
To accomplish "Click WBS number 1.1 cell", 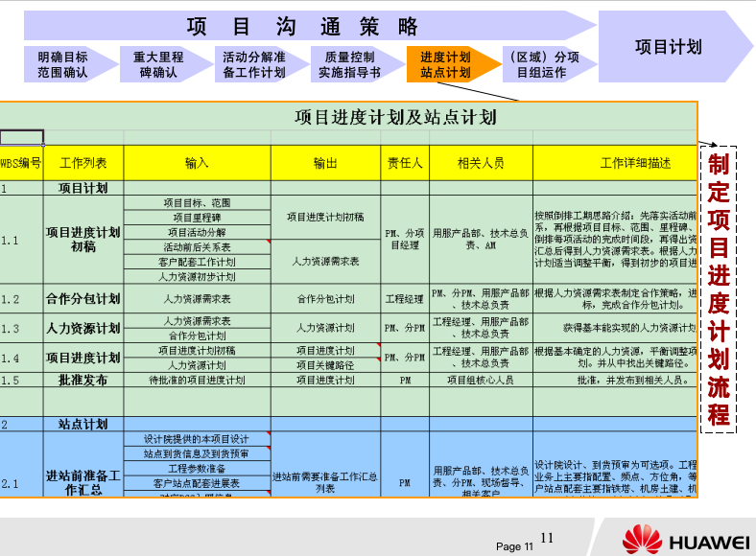I will (21, 240).
